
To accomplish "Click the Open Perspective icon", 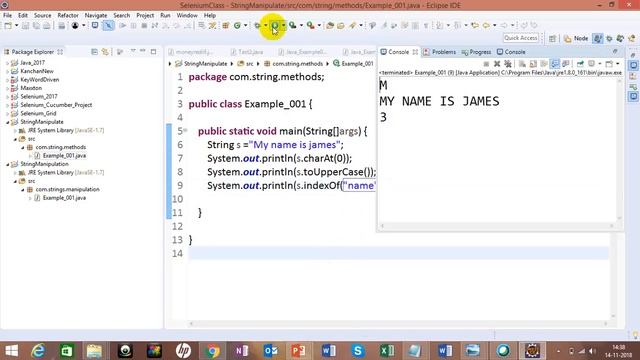I will (x=552, y=38).
